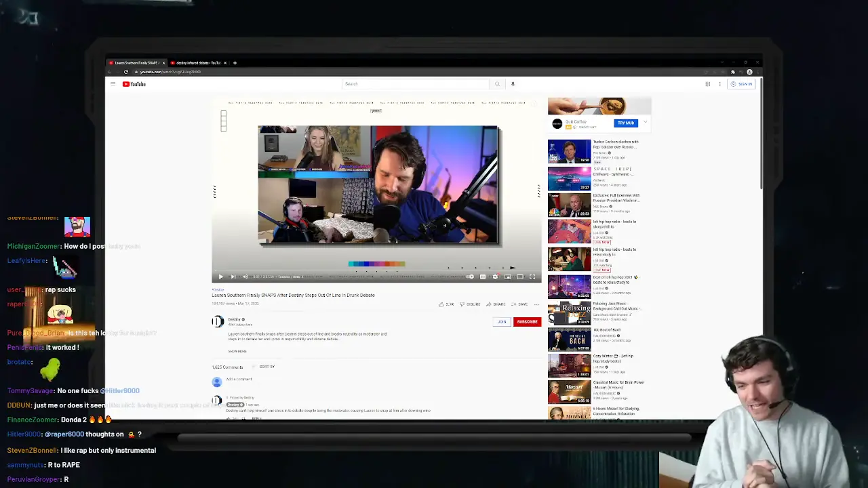This screenshot has height=488, width=868.
Task: Toggle subtitles/closed captions button
Action: click(x=483, y=277)
